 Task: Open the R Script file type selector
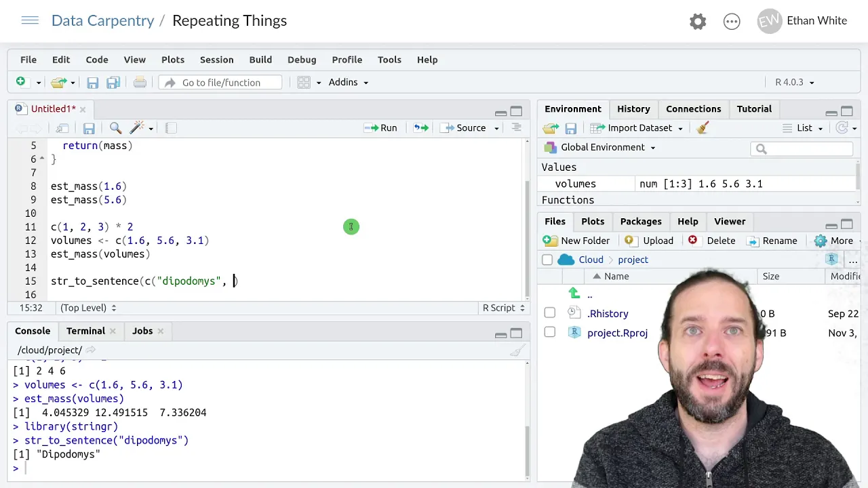pyautogui.click(x=504, y=308)
